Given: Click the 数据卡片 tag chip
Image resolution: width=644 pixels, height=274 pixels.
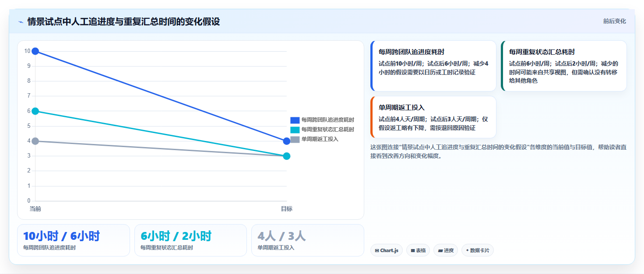Looking at the screenshot, I should 478,250.
